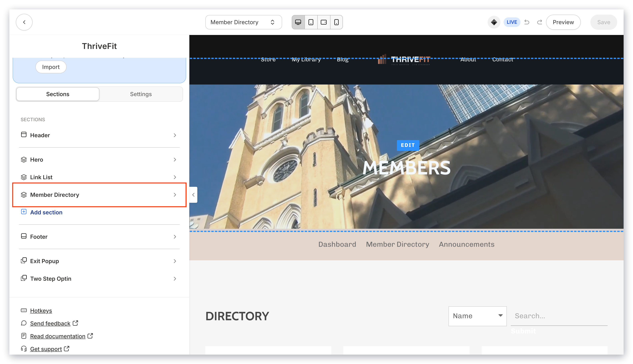Switch to tablet landscape preview
Screen dimensions: 633x364
[323, 22]
